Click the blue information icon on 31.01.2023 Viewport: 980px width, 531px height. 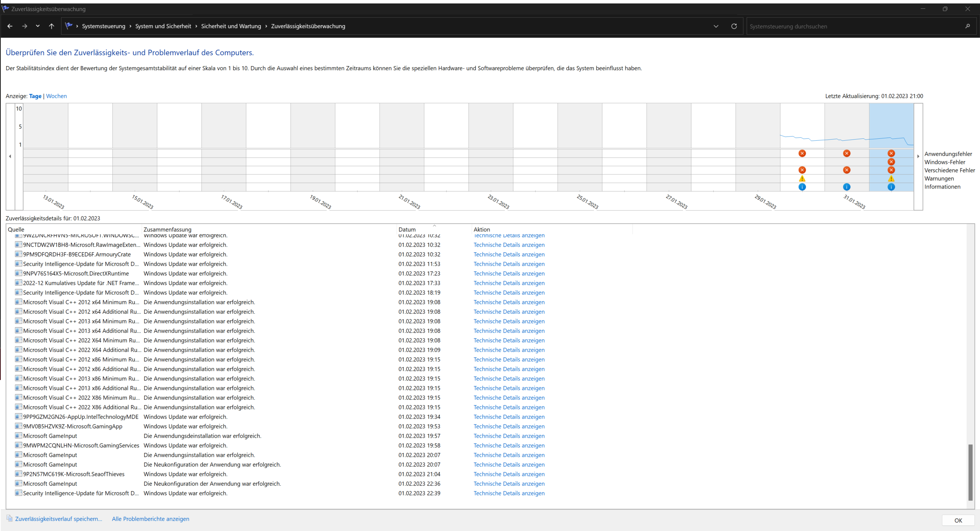pyautogui.click(x=847, y=187)
